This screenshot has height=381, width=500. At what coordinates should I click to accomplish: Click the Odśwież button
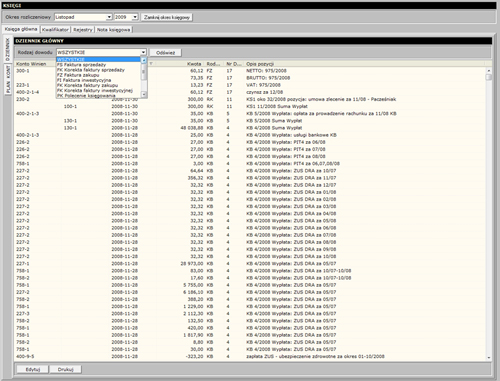pos(165,53)
